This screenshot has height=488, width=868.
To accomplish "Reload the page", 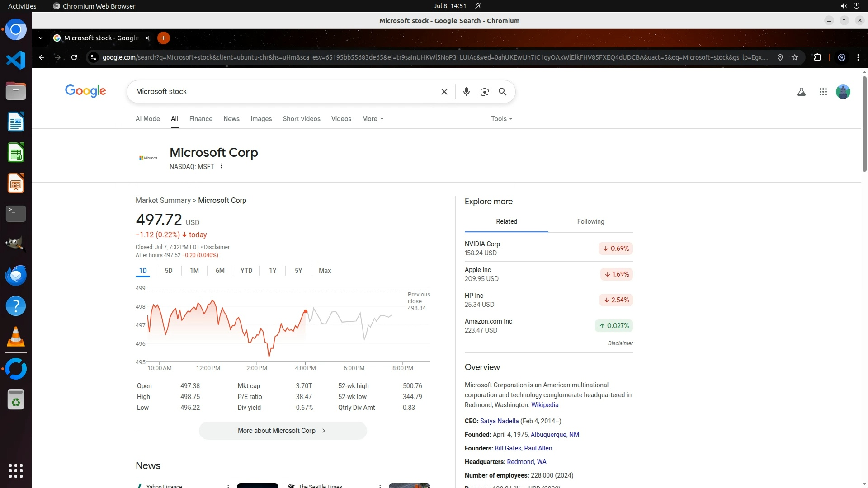I will (74, 57).
